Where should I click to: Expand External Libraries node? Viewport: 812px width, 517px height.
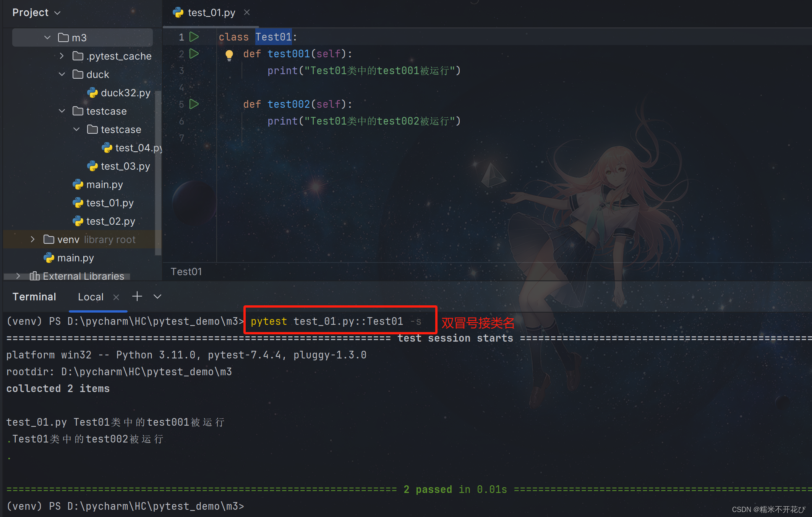(18, 276)
